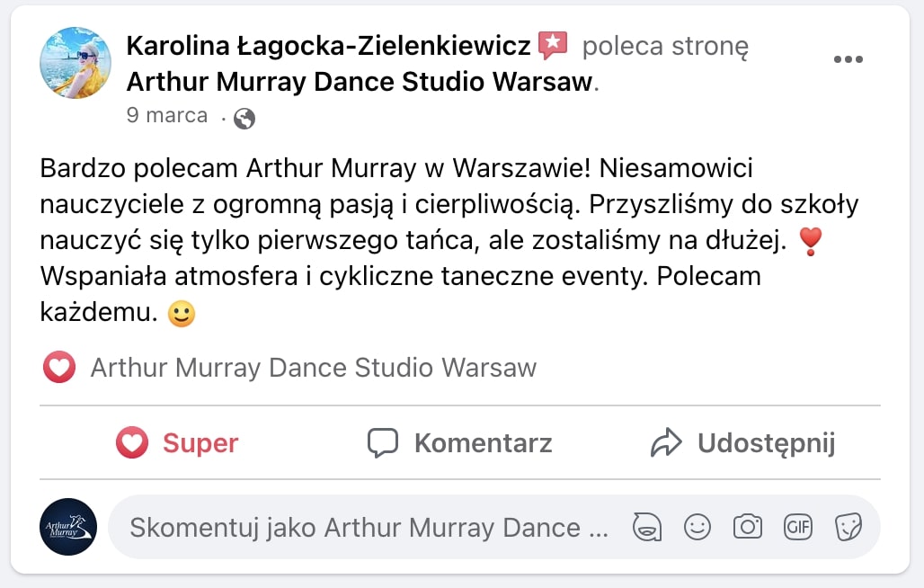Click the recommendation star badge icon
Image resolution: width=924 pixels, height=588 pixels.
pyautogui.click(x=553, y=45)
